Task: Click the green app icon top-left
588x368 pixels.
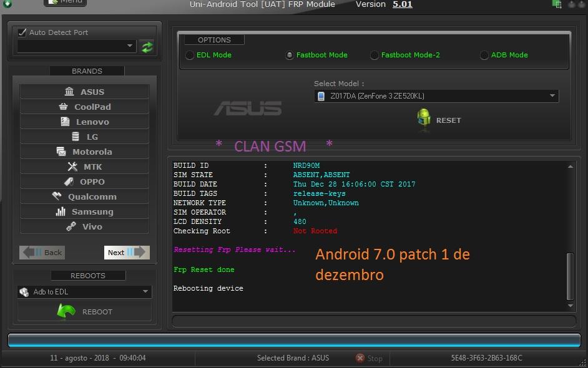Action: (x=7, y=4)
